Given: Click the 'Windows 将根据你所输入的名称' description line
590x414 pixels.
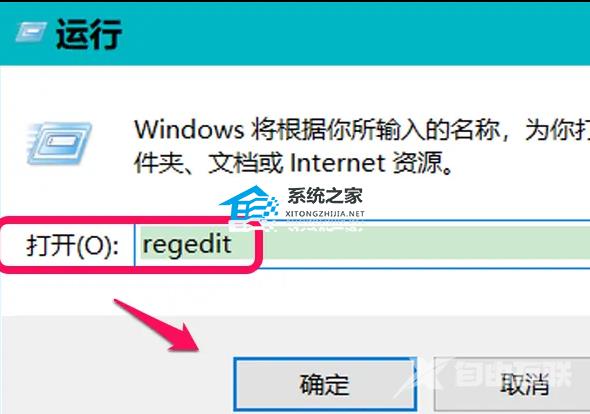Looking at the screenshot, I should pos(361,130).
